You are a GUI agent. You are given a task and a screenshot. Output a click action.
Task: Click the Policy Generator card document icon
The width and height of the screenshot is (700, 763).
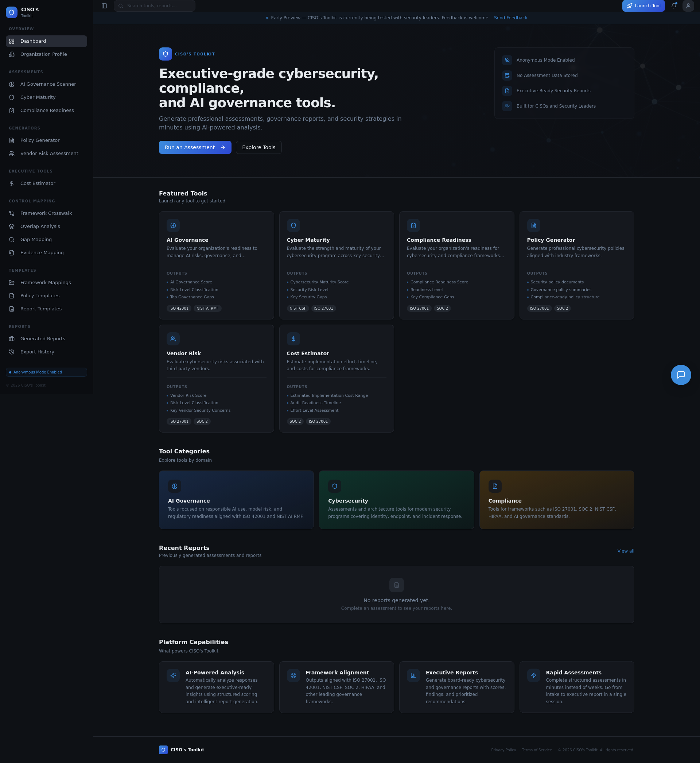[x=533, y=225]
